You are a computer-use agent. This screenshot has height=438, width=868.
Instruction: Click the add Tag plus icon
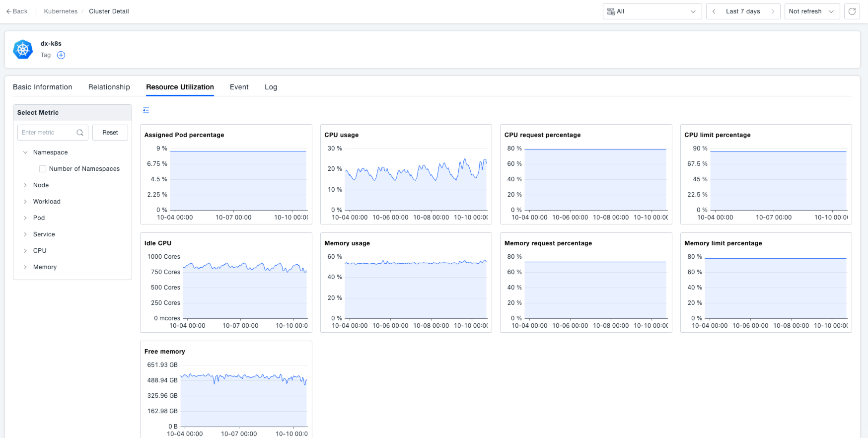click(x=61, y=55)
